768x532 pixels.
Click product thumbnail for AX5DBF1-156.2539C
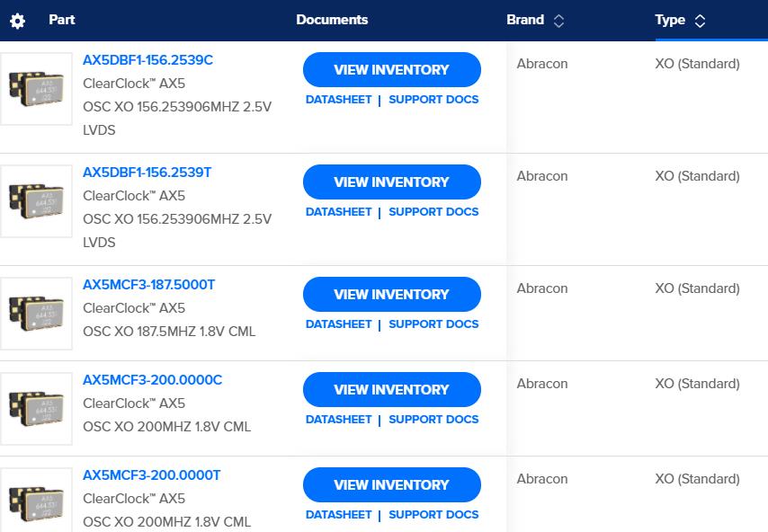click(36, 89)
